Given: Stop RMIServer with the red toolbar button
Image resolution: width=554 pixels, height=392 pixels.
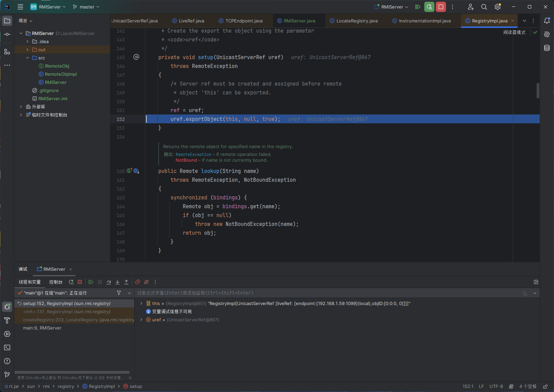Looking at the screenshot, I should 441,7.
